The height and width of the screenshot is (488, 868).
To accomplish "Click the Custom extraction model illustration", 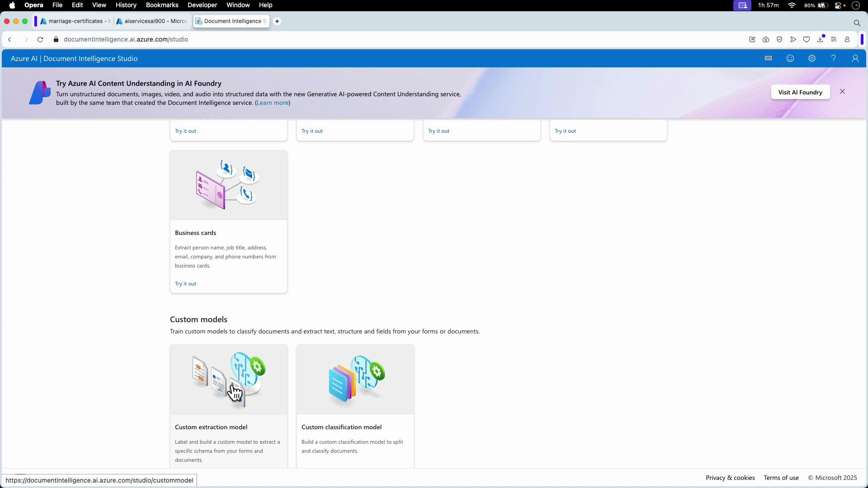I will click(229, 380).
